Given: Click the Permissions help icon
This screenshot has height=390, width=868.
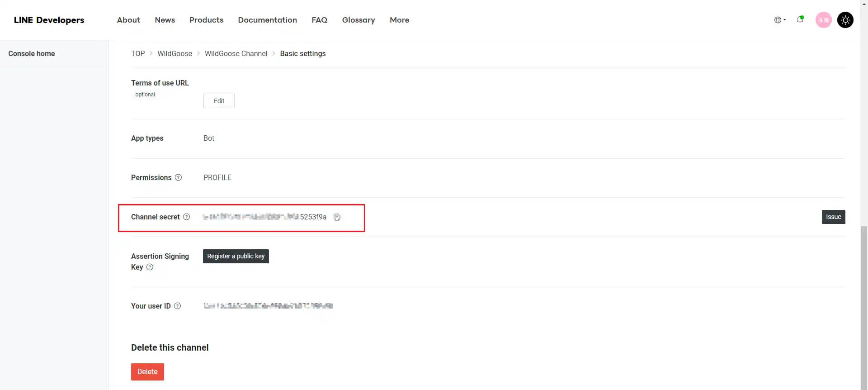Looking at the screenshot, I should pyautogui.click(x=179, y=177).
